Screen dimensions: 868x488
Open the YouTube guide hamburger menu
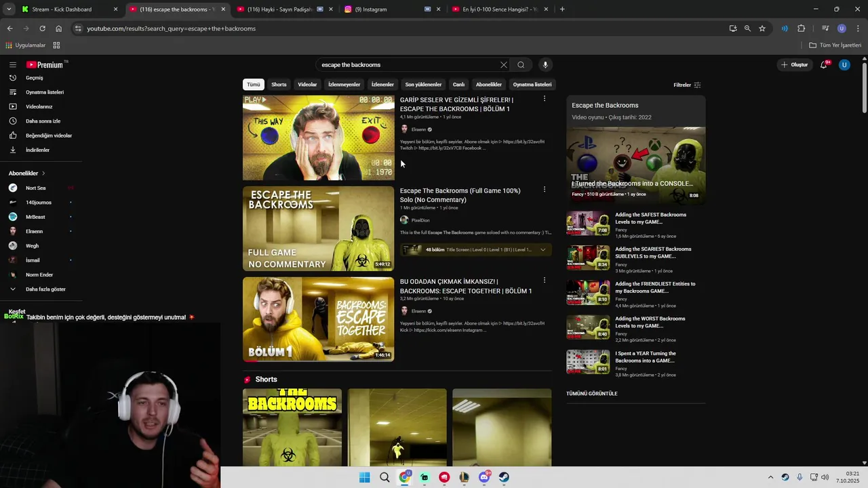(13, 65)
